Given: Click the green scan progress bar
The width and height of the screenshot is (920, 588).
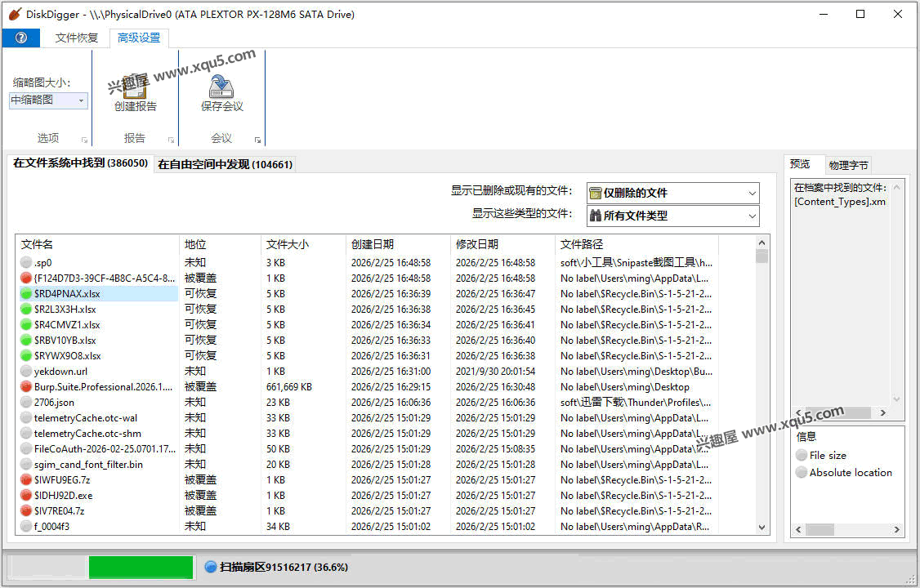Looking at the screenshot, I should (141, 567).
